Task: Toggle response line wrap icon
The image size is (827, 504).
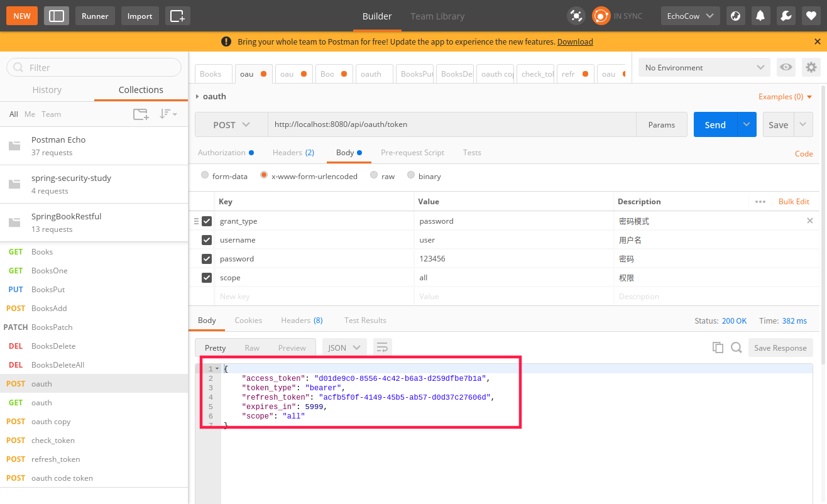Action: coord(382,348)
